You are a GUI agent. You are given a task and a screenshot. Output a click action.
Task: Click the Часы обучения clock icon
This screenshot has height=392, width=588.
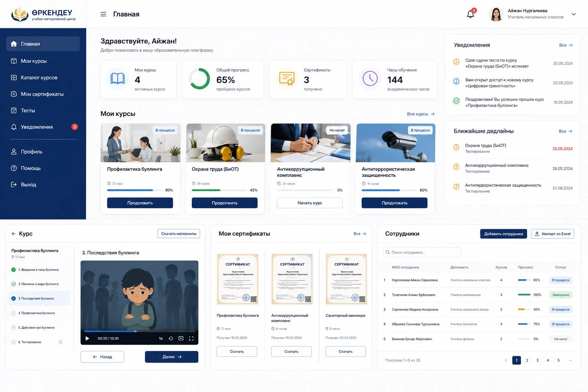pos(370,78)
